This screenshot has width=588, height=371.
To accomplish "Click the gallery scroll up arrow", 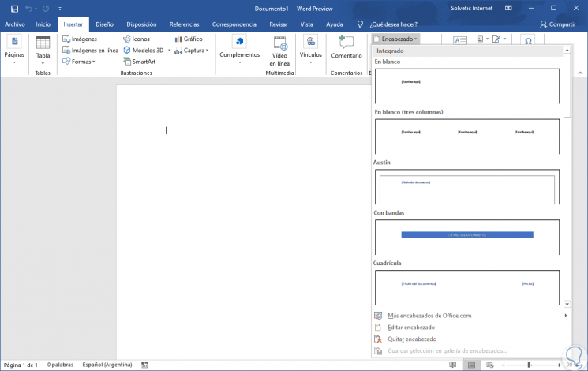I will [x=567, y=51].
